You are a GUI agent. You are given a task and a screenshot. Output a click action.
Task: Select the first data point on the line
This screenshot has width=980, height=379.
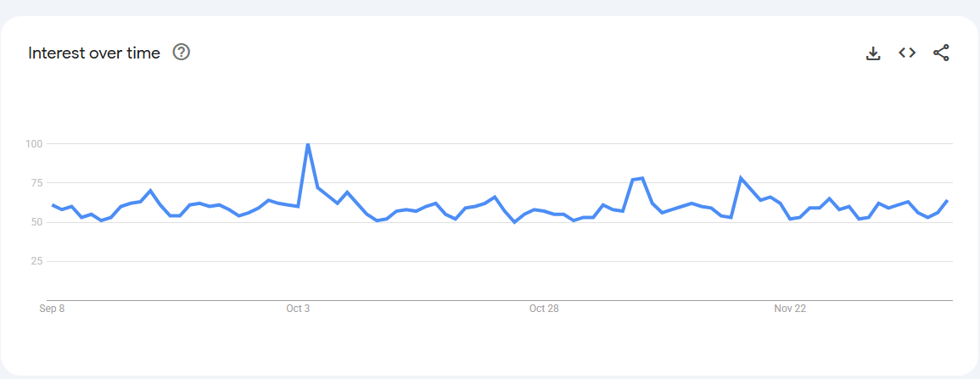[53, 204]
